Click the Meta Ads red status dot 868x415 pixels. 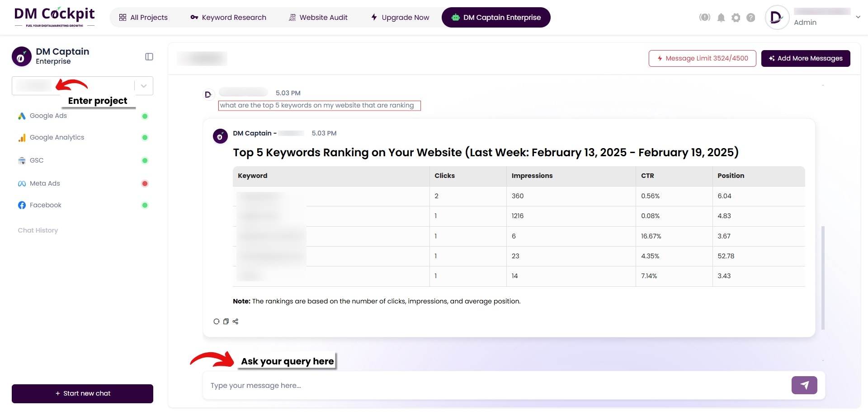pos(145,183)
